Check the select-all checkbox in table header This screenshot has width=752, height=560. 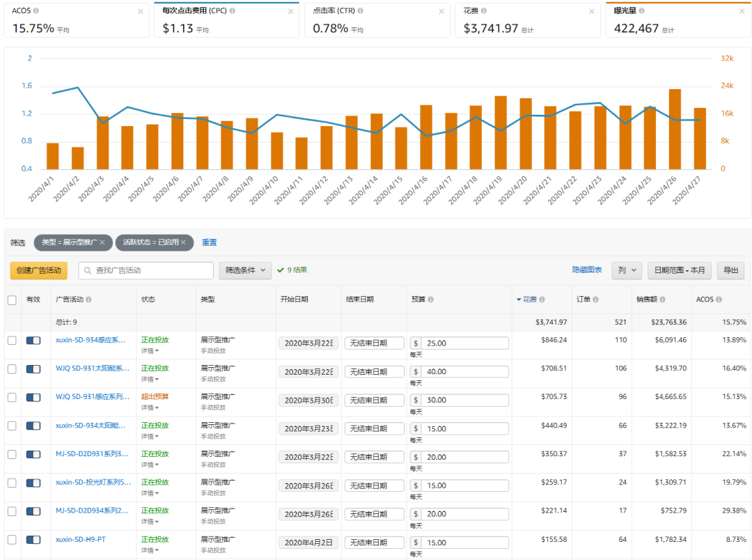click(12, 300)
